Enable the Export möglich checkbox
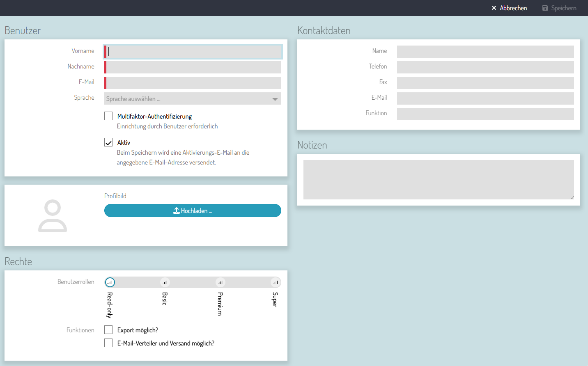Viewport: 588px width, 366px height. point(108,330)
